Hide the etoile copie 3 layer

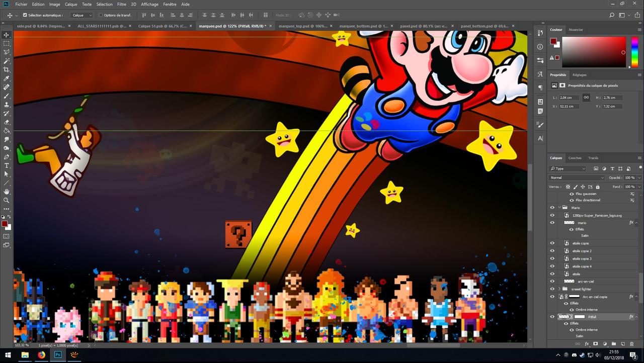point(552,258)
